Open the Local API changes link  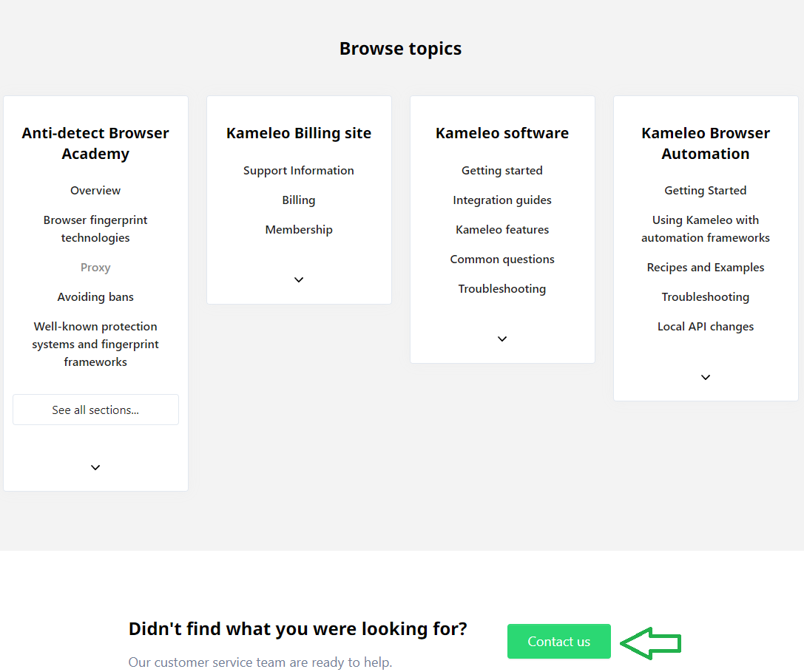click(x=706, y=327)
